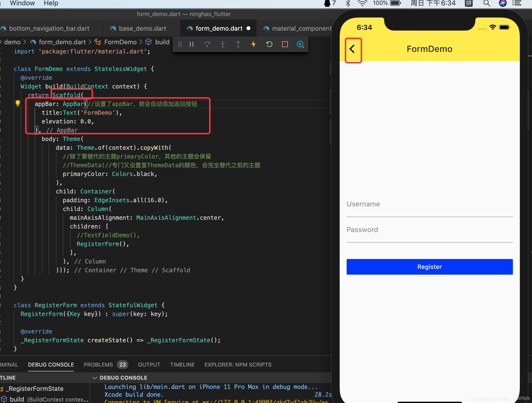Tap the back arrow in FormDemo app bar

[x=352, y=49]
